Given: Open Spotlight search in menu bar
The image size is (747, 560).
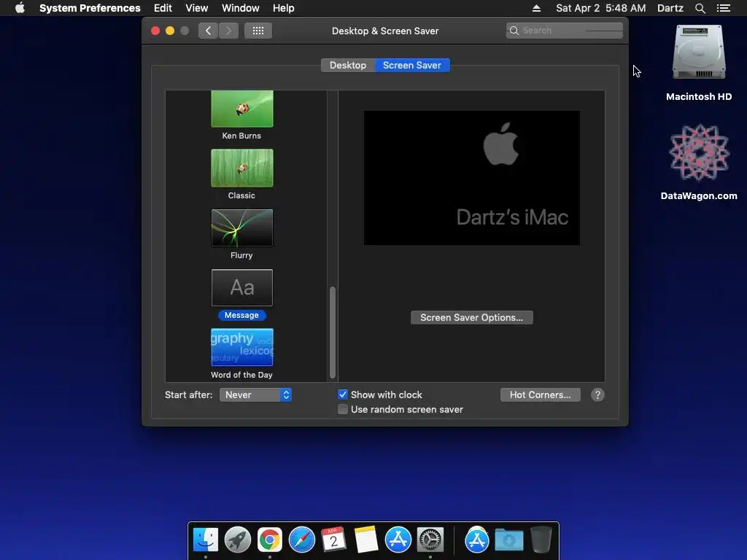Looking at the screenshot, I should (700, 8).
